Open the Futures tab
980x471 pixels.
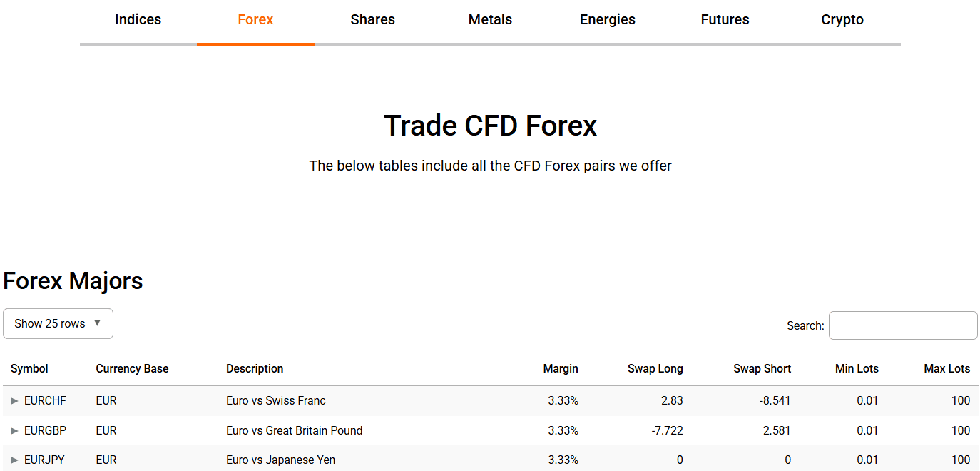click(725, 19)
